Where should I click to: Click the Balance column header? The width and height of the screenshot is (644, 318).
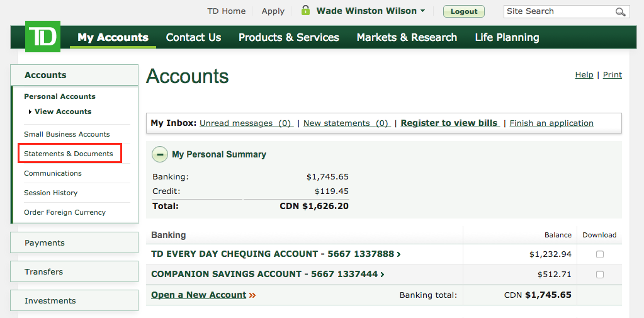click(x=558, y=235)
